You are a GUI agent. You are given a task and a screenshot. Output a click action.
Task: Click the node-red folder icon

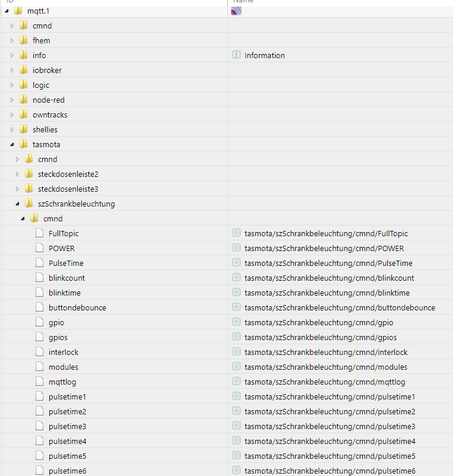click(23, 100)
